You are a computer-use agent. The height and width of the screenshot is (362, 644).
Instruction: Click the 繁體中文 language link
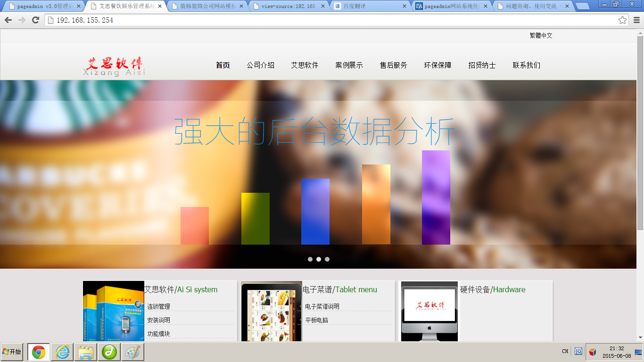(541, 35)
